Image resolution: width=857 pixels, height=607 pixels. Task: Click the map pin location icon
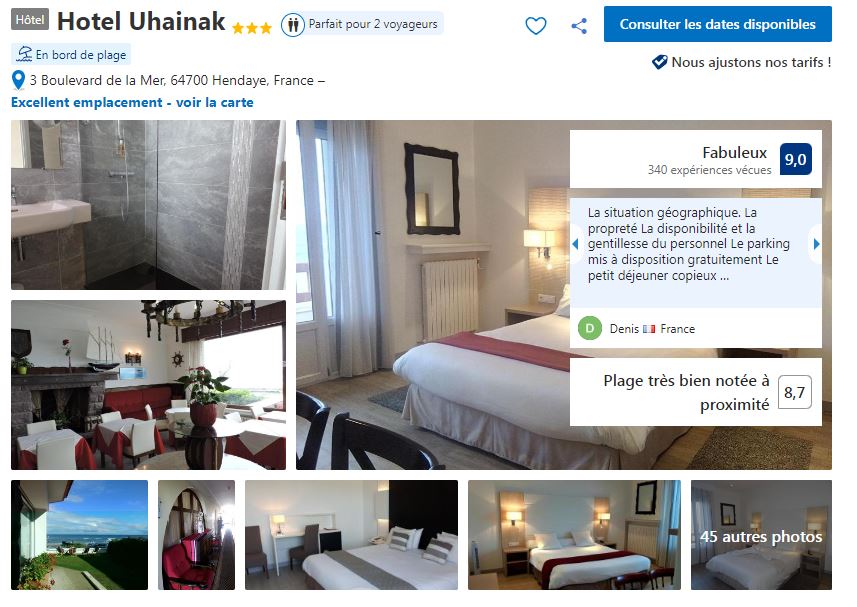18,80
